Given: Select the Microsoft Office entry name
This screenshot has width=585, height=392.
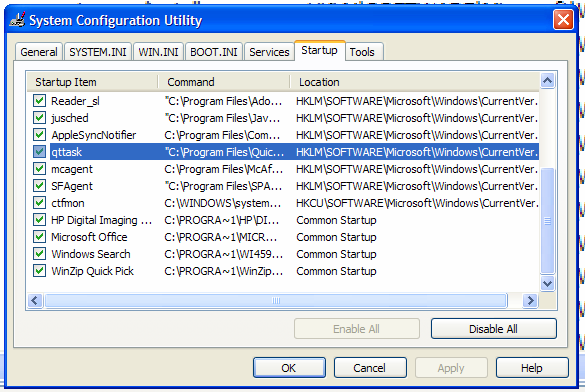Looking at the screenshot, I should [89, 237].
